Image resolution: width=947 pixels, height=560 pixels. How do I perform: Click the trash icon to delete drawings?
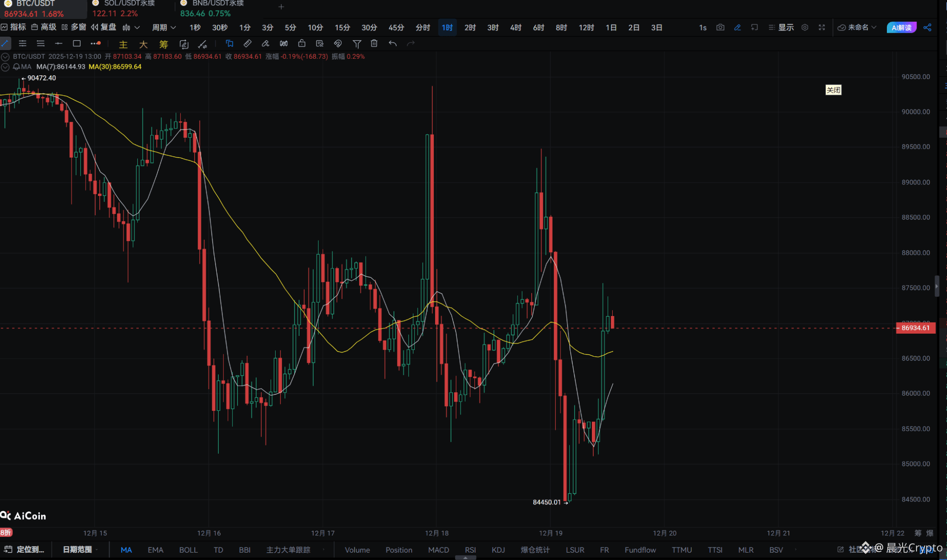[x=374, y=43]
